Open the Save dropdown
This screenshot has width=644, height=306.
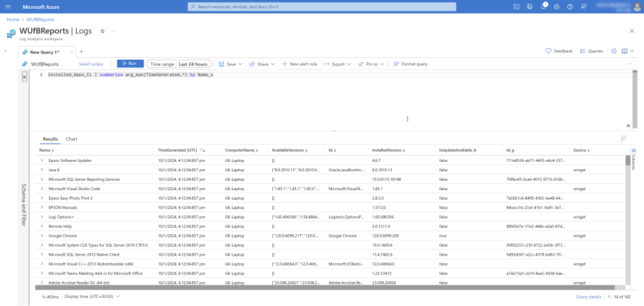click(230, 64)
